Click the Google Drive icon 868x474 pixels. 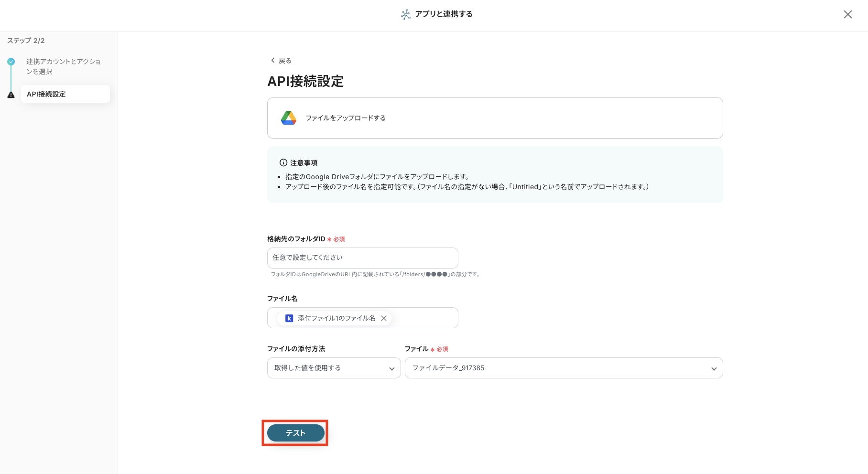(289, 118)
